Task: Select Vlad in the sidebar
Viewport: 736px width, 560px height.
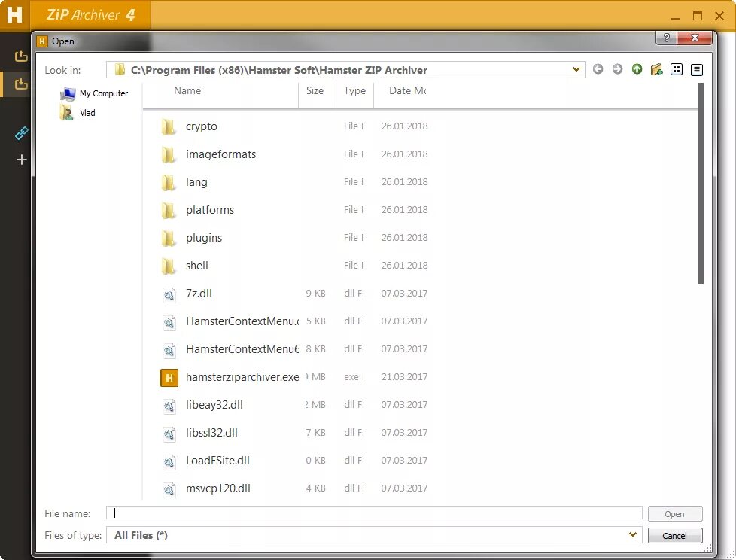Action: [78, 113]
